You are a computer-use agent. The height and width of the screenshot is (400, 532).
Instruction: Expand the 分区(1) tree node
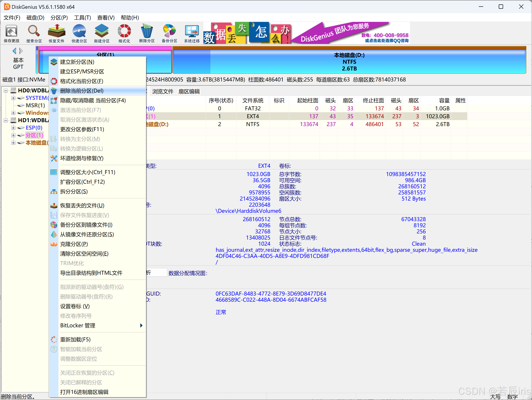coord(14,135)
